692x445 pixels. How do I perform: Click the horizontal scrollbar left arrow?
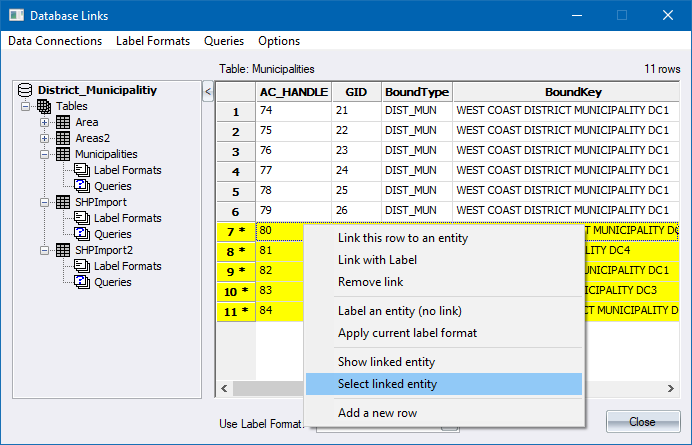click(x=224, y=389)
